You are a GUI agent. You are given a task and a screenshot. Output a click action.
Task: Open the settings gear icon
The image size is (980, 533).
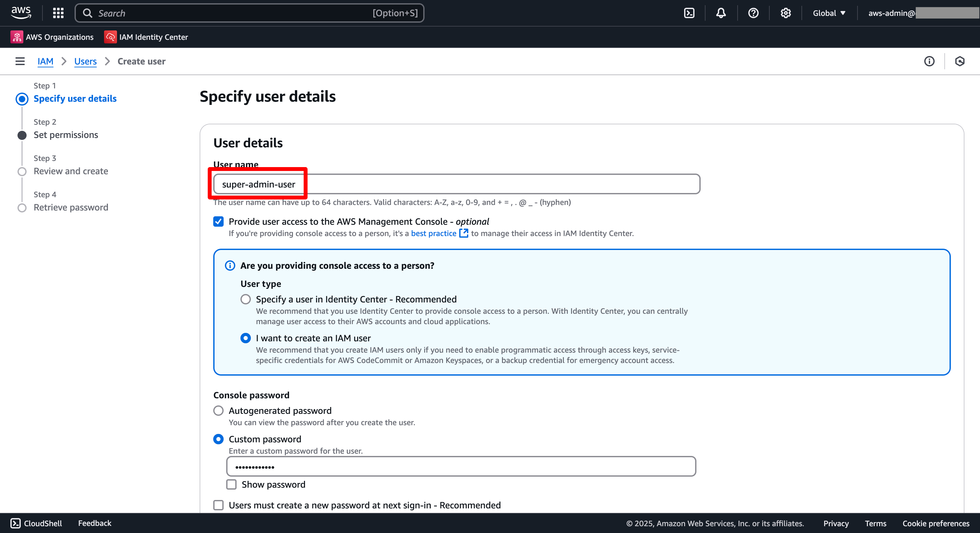[x=786, y=13]
